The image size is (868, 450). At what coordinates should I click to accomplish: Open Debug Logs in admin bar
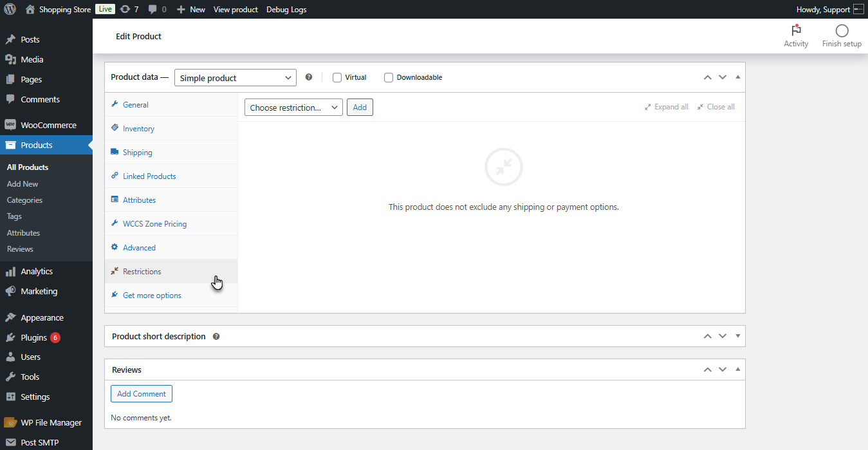pyautogui.click(x=286, y=9)
